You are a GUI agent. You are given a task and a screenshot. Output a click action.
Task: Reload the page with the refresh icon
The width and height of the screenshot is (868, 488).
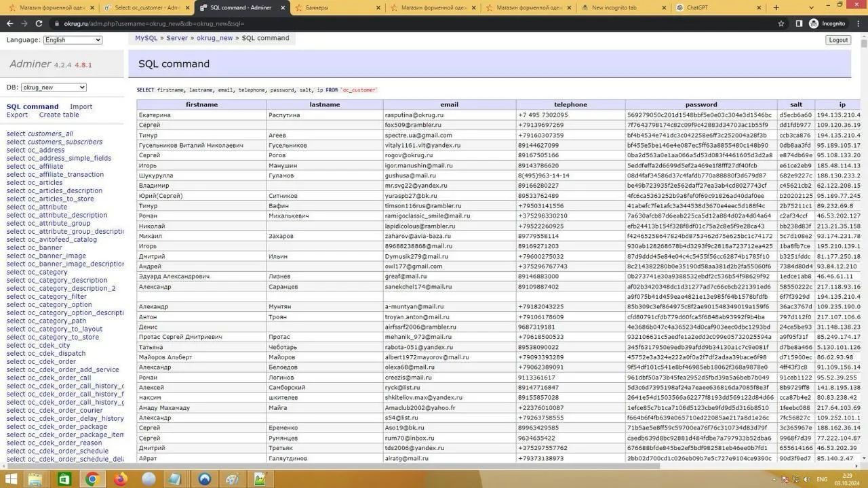[x=39, y=24]
